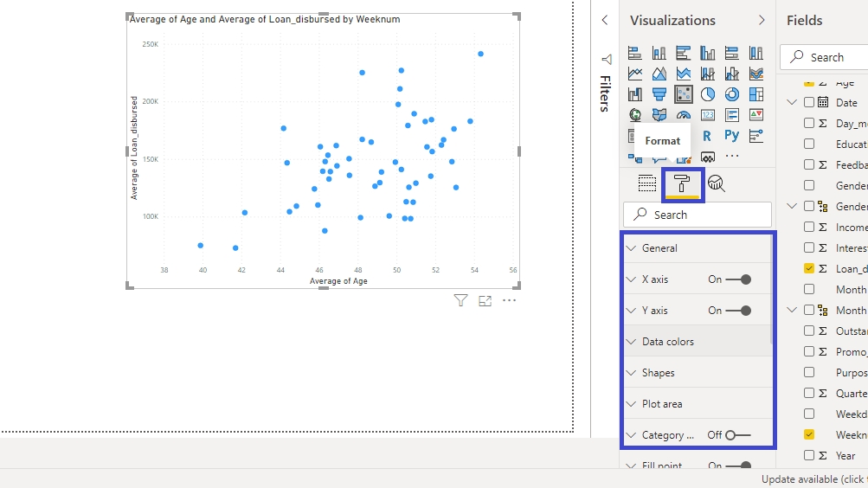
Task: Select the scatter chart visualization icon
Action: point(684,94)
